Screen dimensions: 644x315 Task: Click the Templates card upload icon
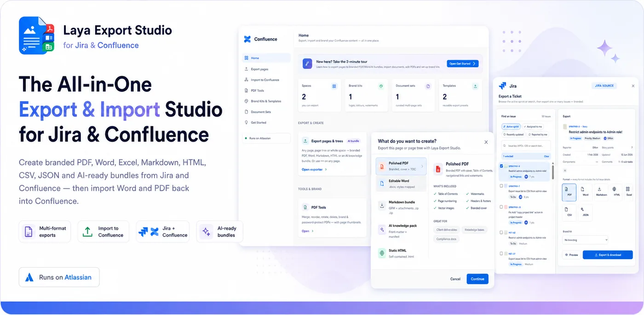pos(475,86)
